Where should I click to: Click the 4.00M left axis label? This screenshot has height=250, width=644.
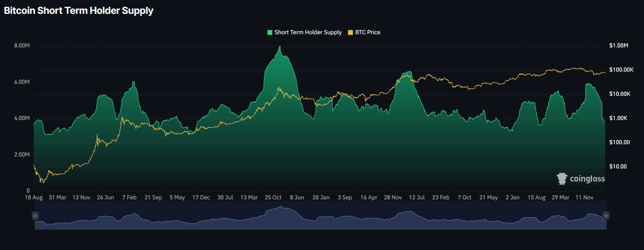[x=22, y=118]
